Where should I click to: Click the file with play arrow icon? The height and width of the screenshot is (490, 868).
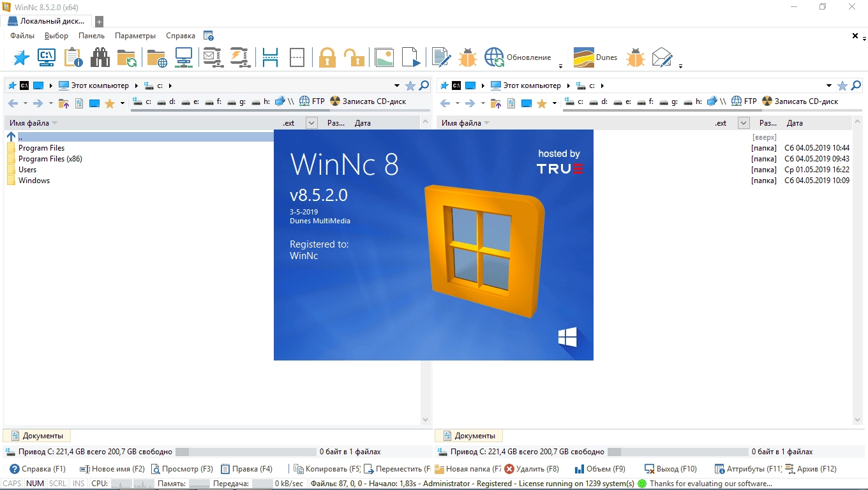click(412, 57)
